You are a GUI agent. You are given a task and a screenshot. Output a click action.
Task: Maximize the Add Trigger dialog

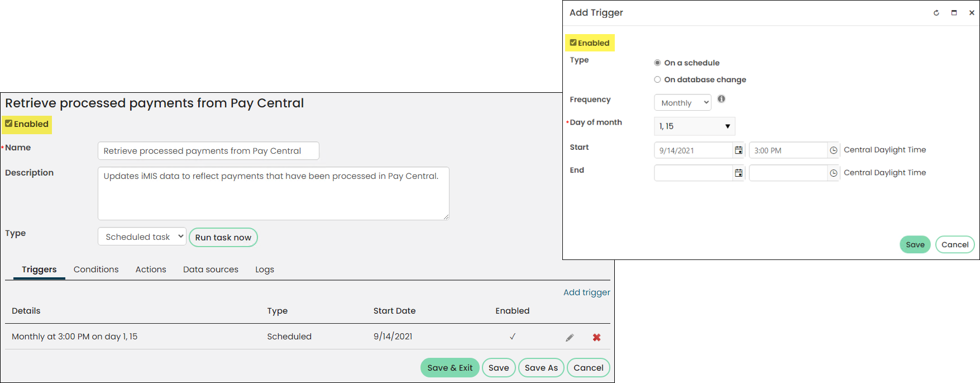click(x=954, y=13)
